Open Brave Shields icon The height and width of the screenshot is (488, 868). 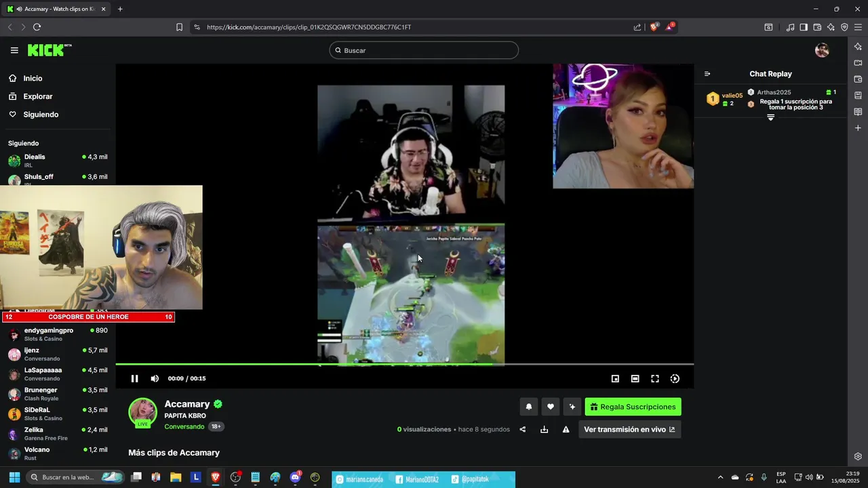coord(654,27)
